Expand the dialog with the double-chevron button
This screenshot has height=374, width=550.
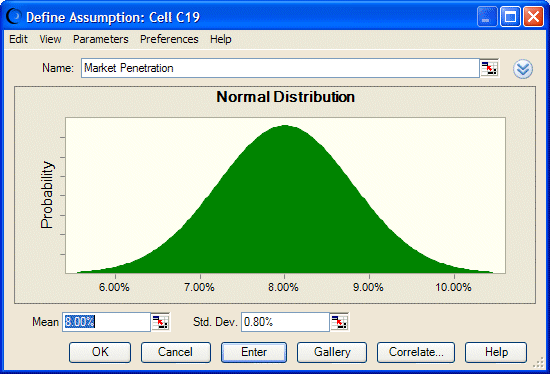click(x=523, y=69)
